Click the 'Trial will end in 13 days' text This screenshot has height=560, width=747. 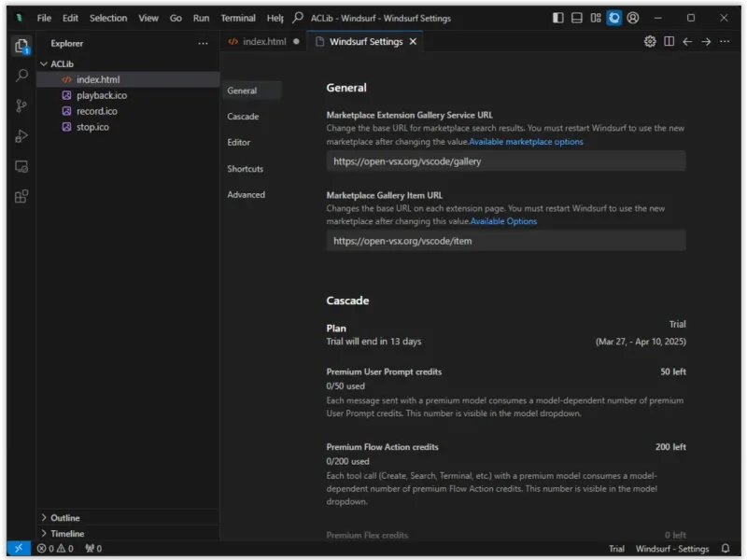tap(373, 342)
